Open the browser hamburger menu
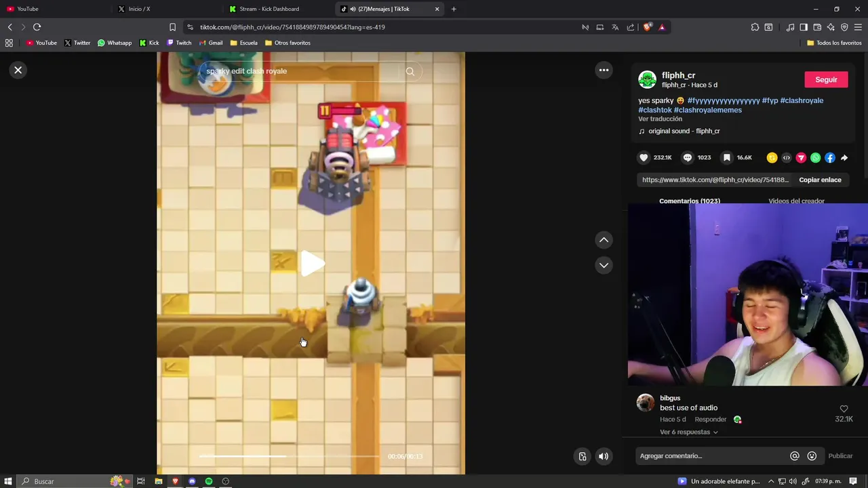This screenshot has height=488, width=868. pyautogui.click(x=858, y=27)
